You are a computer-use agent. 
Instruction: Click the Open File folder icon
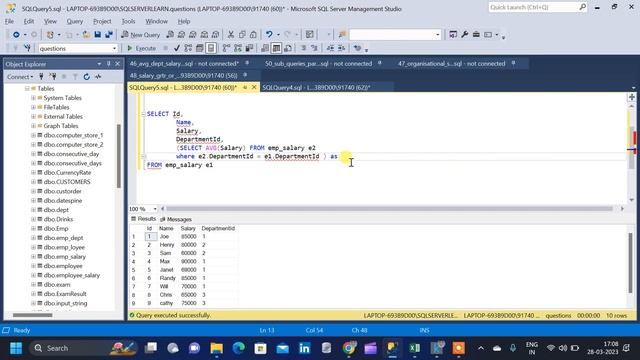(86, 35)
